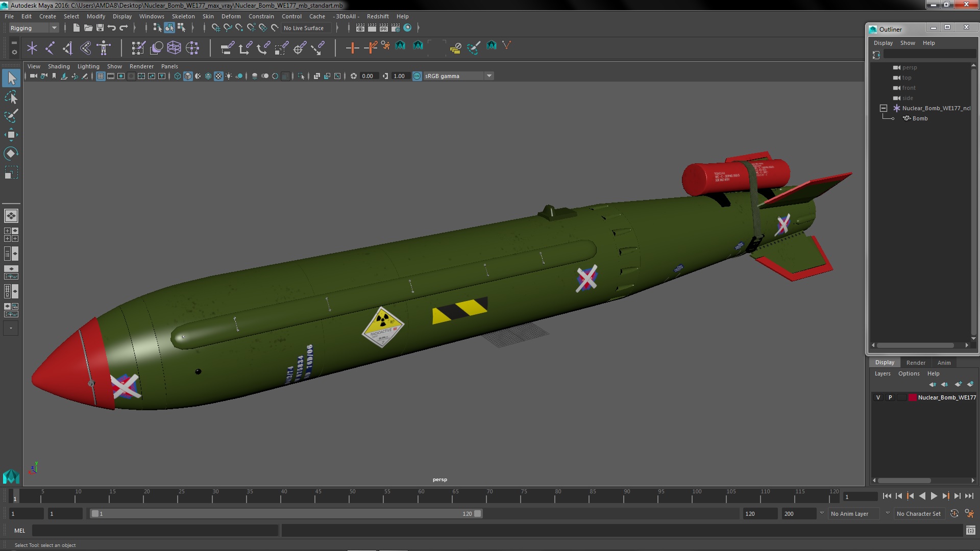Switch to the Render layer tab
980x551 pixels.
click(x=915, y=363)
